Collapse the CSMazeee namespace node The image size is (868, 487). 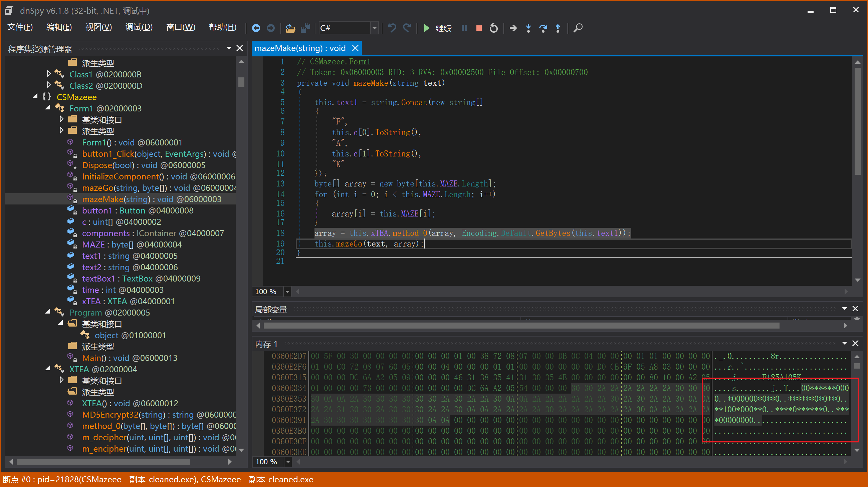(35, 96)
